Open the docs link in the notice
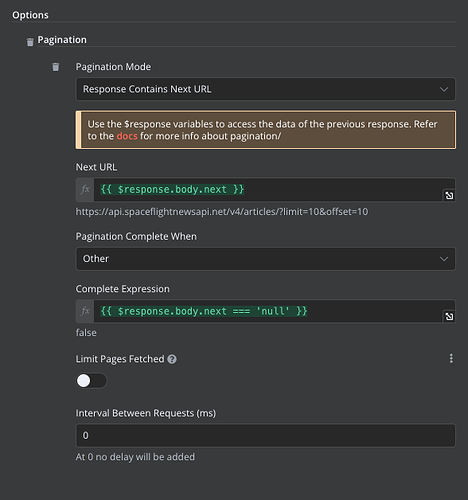 click(x=127, y=136)
